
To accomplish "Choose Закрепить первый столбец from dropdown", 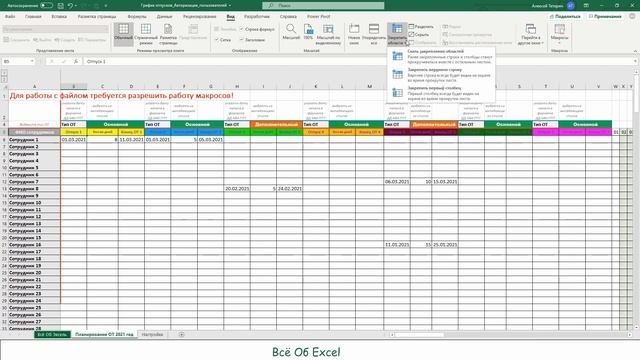I will 442,93.
